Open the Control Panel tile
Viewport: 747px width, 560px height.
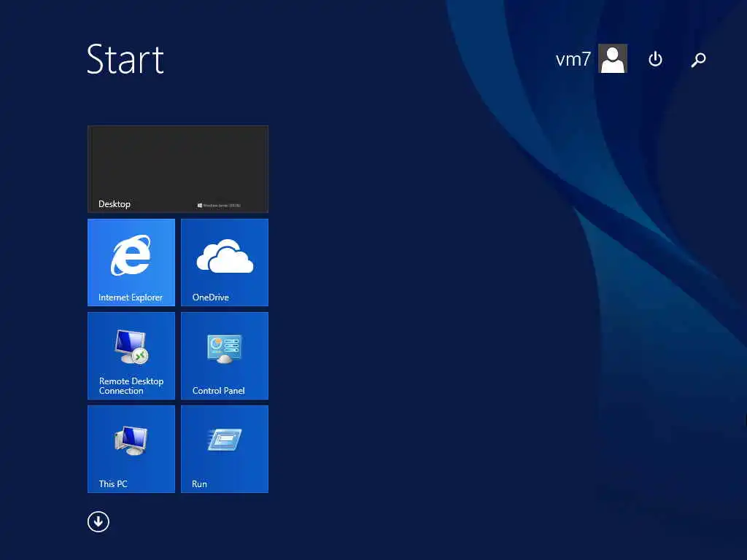pyautogui.click(x=225, y=356)
